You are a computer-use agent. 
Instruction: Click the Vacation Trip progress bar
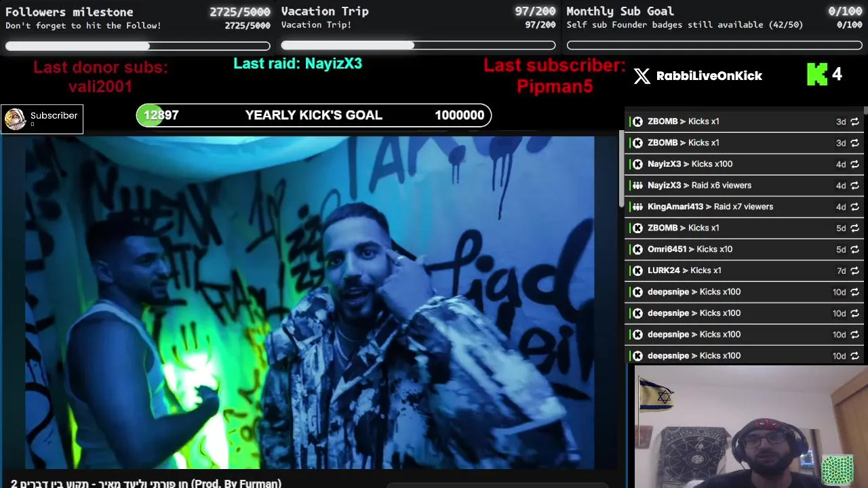pos(418,45)
